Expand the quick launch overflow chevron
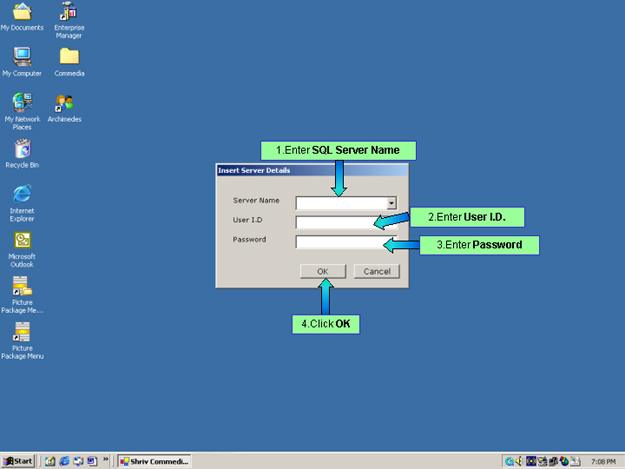Image resolution: width=625 pixels, height=469 pixels. [107, 460]
